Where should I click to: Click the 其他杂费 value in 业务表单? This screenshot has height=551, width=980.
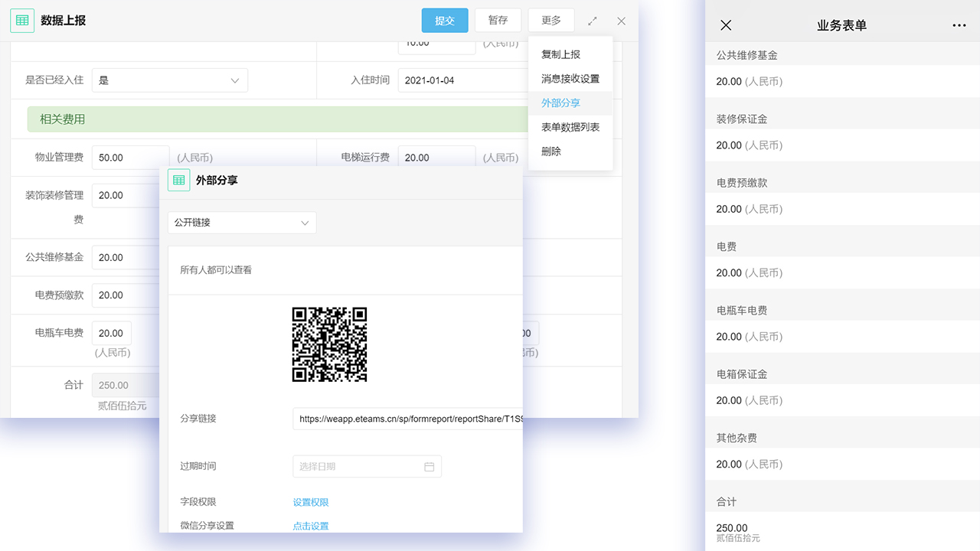[750, 465]
